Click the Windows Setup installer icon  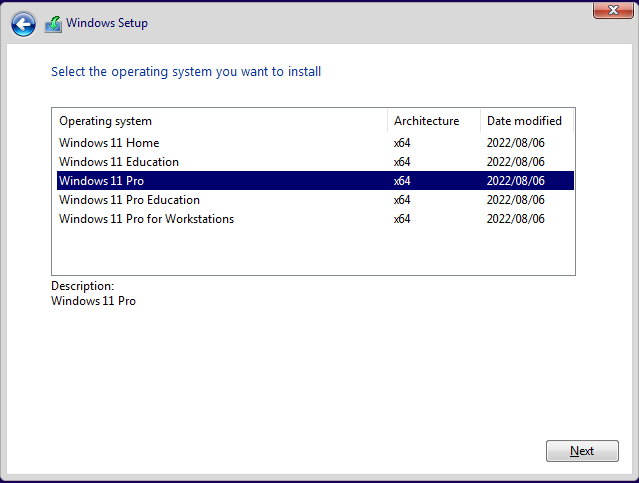point(53,24)
